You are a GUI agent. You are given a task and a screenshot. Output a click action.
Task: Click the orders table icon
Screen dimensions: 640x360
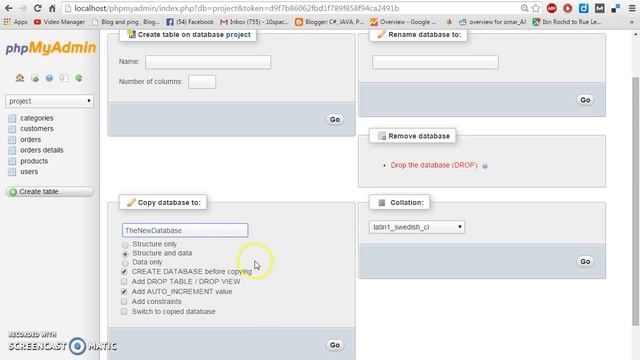(x=12, y=140)
